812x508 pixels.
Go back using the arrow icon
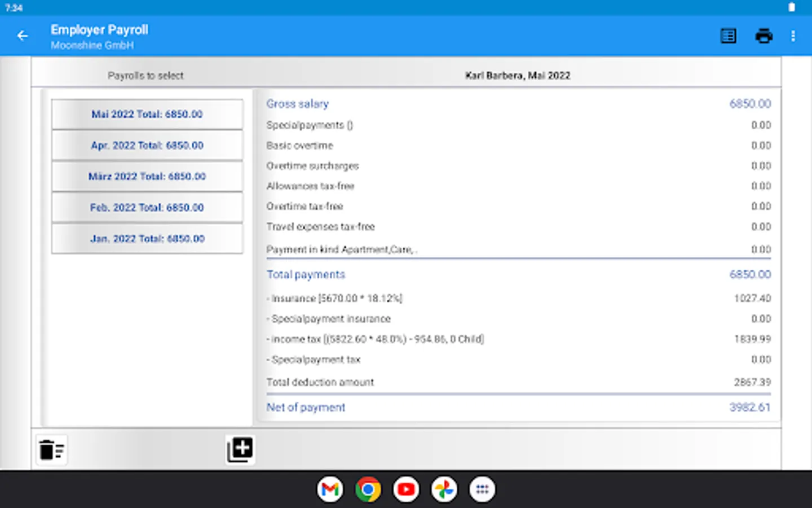(x=23, y=36)
